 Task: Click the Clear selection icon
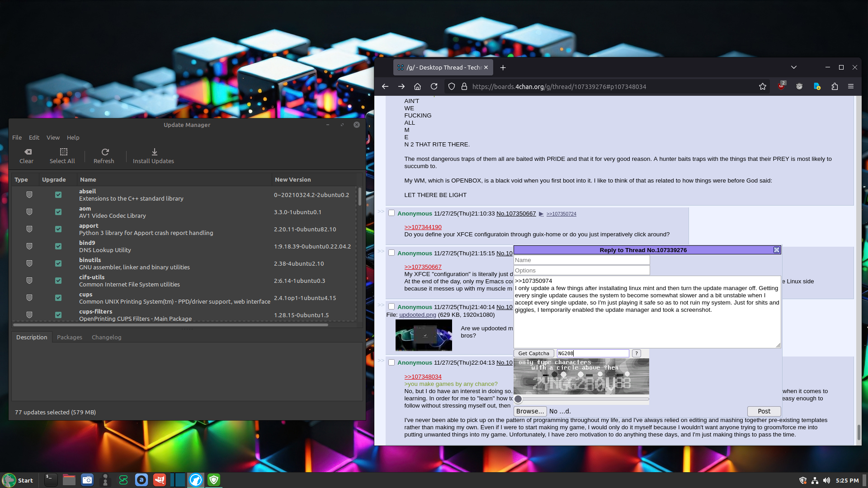click(x=28, y=152)
